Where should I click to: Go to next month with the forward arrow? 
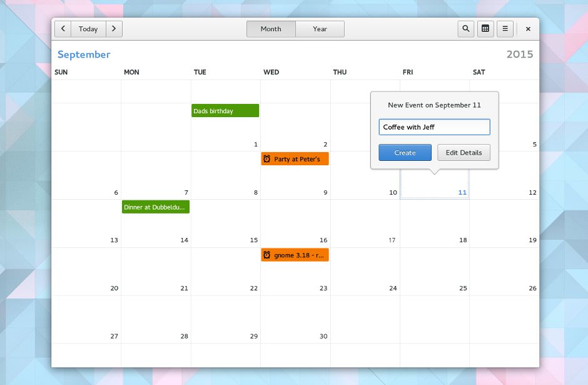click(x=114, y=29)
